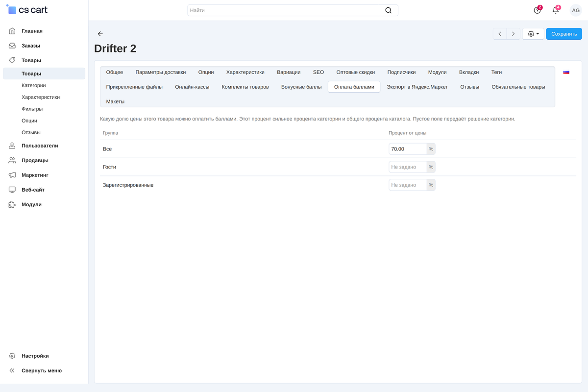Click the Зарегистрированные percentage field

[408, 185]
